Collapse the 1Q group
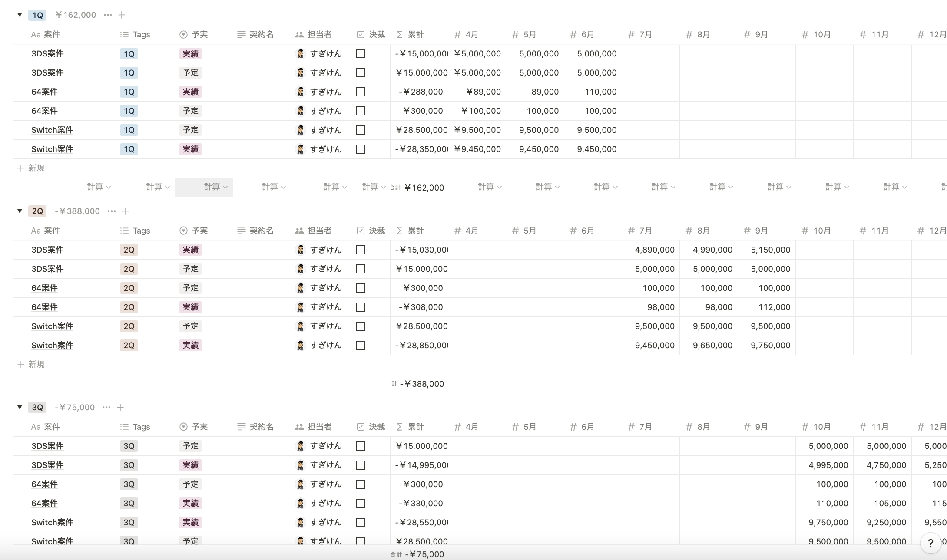The height and width of the screenshot is (560, 947). [20, 14]
